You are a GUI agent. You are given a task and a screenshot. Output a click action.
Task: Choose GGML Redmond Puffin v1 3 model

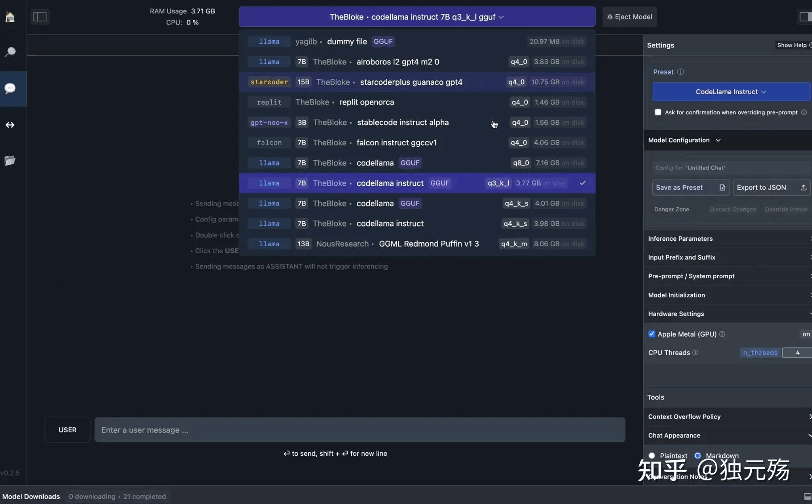tap(417, 244)
